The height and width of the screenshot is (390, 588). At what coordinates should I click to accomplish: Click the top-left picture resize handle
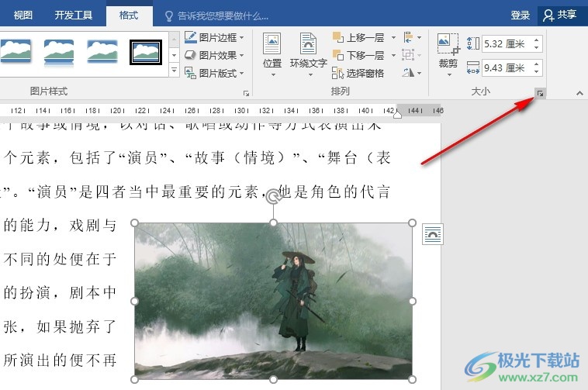[x=135, y=223]
